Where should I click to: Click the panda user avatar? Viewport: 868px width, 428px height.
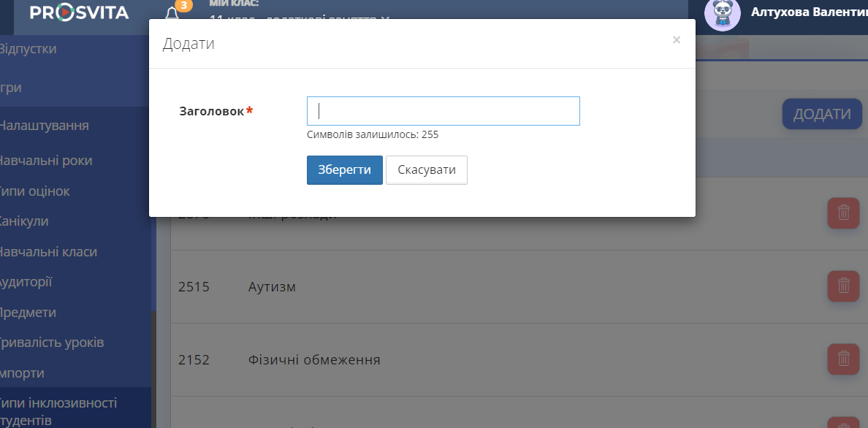tap(722, 14)
